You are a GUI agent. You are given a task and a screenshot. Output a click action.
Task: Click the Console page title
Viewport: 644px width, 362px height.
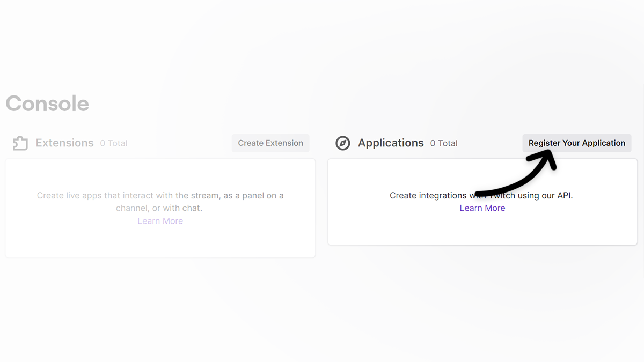[x=47, y=104]
